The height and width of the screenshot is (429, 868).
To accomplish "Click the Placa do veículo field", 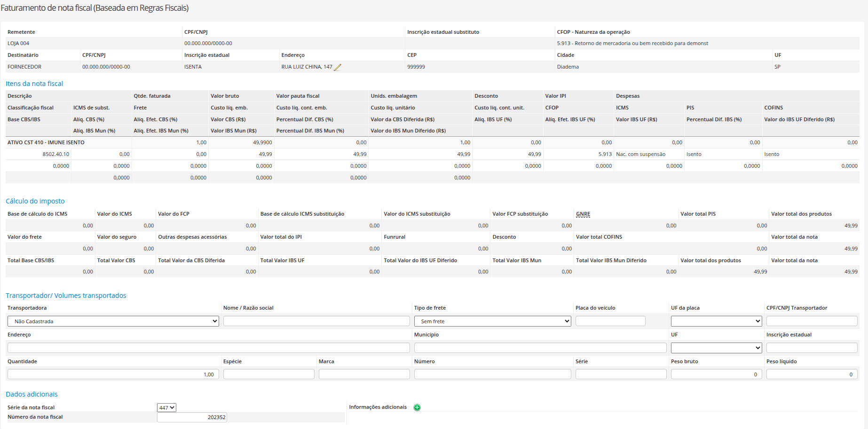I will click(x=610, y=321).
